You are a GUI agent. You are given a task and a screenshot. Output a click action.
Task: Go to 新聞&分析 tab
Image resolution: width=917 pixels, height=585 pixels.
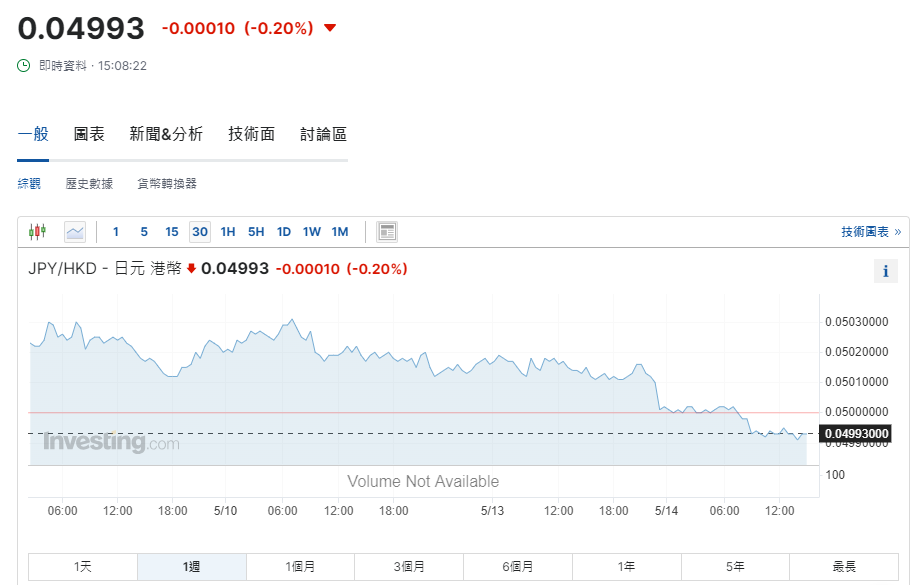pyautogui.click(x=166, y=134)
